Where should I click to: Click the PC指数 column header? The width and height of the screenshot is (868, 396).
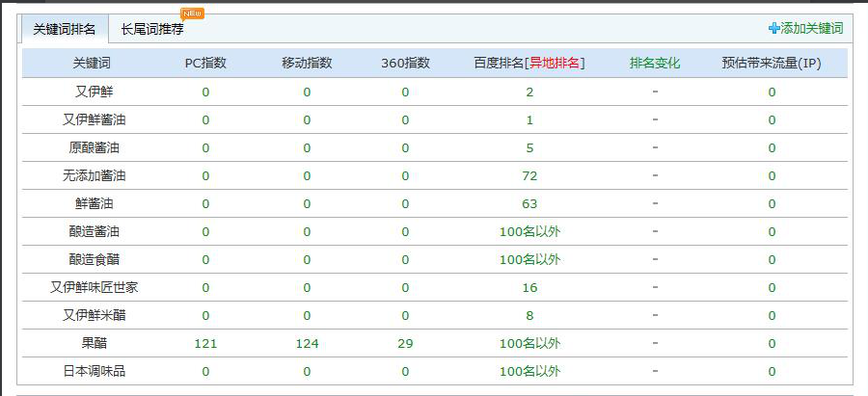(x=205, y=64)
